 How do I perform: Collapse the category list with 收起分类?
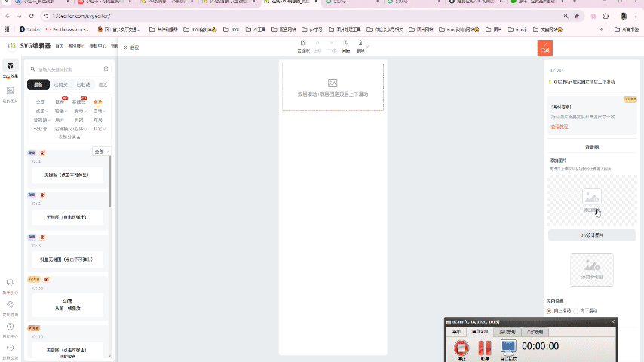pyautogui.click(x=69, y=137)
